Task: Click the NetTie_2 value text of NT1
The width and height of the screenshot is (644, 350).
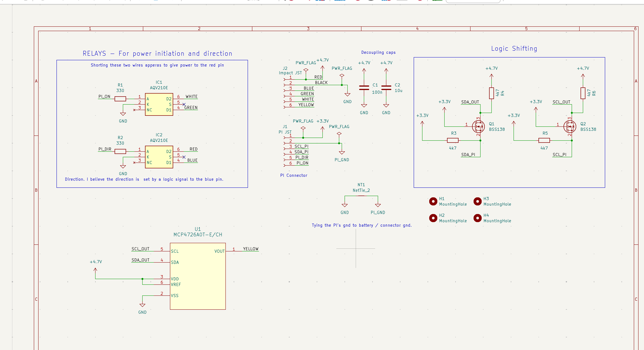Action: 361,190
